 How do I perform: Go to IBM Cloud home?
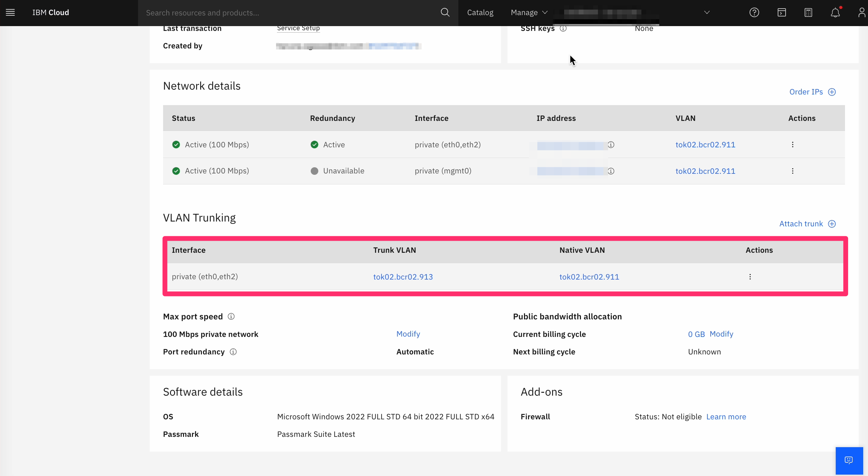click(51, 13)
